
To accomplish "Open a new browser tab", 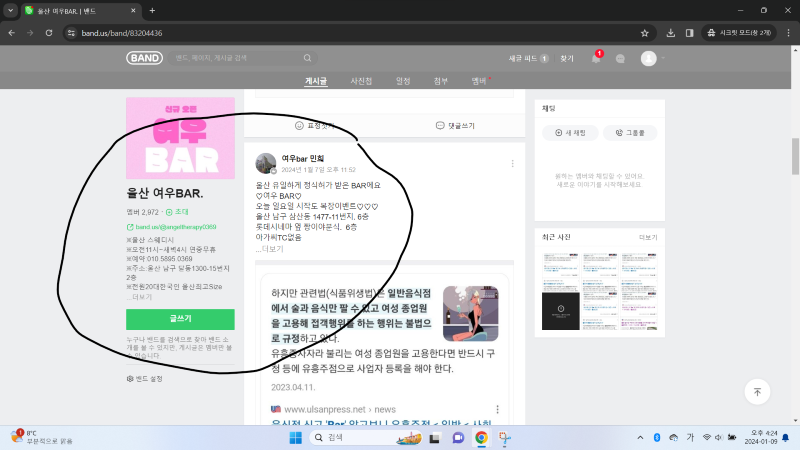I will 152,10.
